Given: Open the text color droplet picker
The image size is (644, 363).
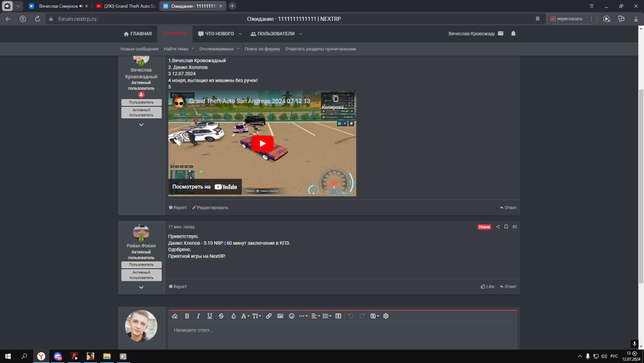Looking at the screenshot, I should coord(233,316).
